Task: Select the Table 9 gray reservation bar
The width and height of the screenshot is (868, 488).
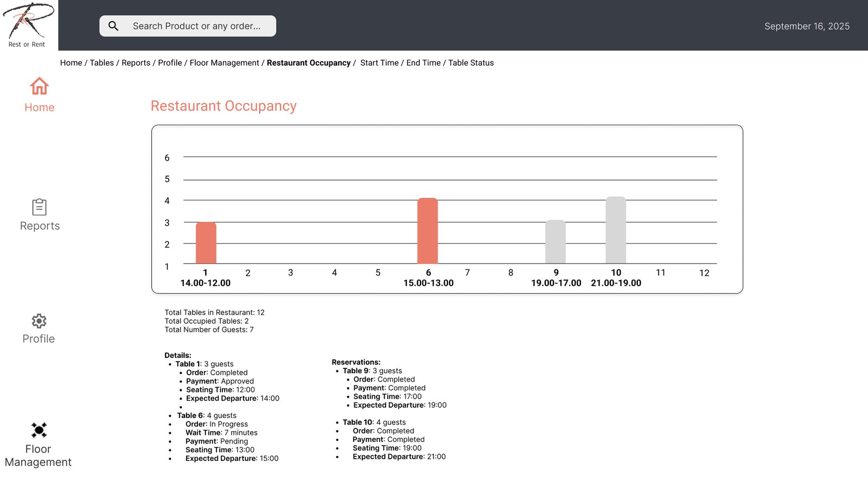Action: point(556,242)
